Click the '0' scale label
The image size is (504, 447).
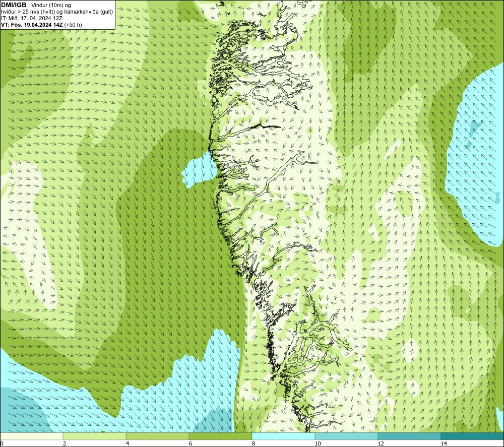pos(2,443)
